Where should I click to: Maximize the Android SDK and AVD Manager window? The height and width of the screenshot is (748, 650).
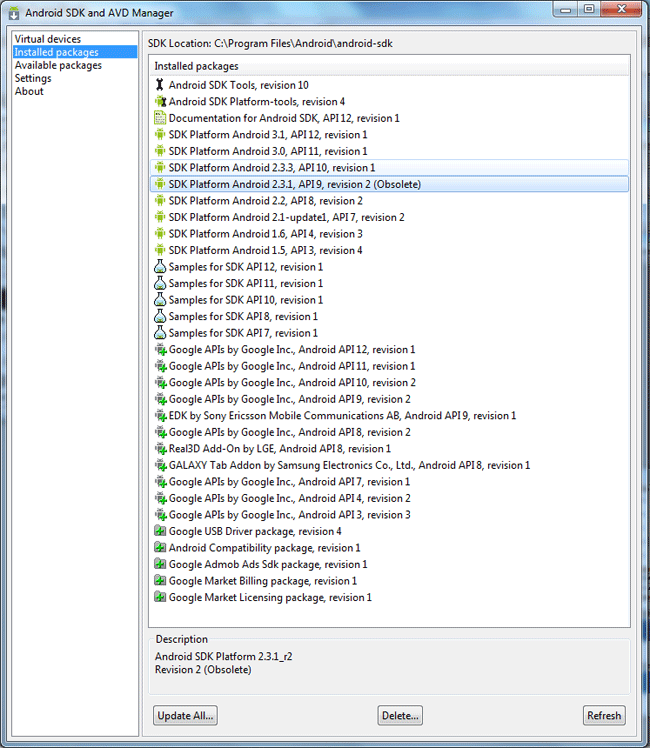pos(589,10)
